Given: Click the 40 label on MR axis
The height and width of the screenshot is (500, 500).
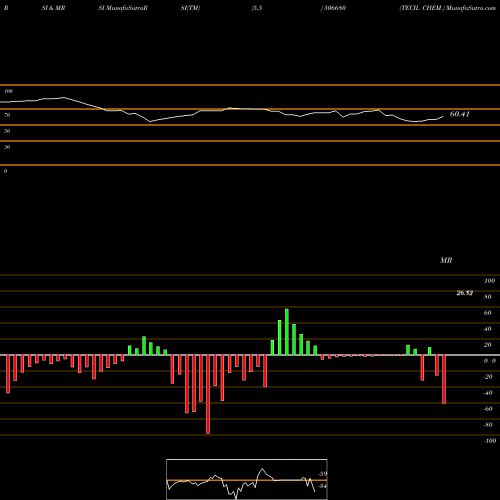Looking at the screenshot, I should (x=488, y=329).
